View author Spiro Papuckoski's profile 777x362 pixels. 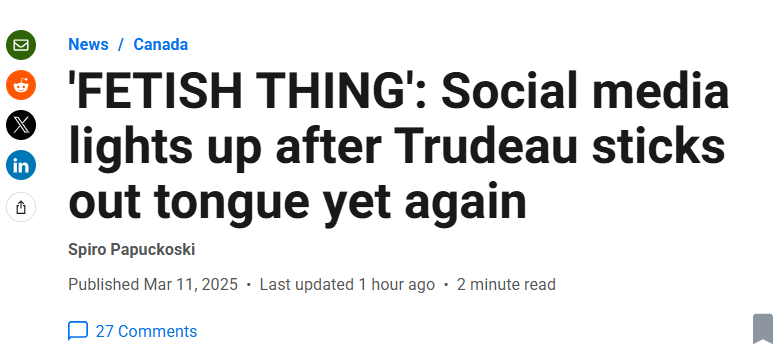pos(131,250)
